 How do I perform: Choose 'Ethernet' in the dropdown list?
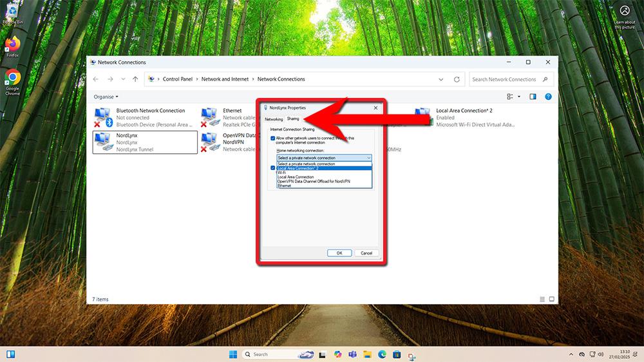[324, 186]
